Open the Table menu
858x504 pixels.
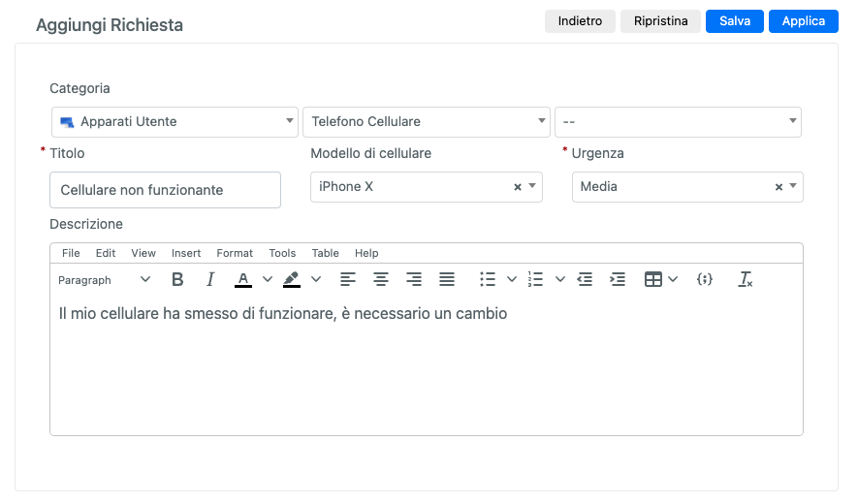coord(325,253)
